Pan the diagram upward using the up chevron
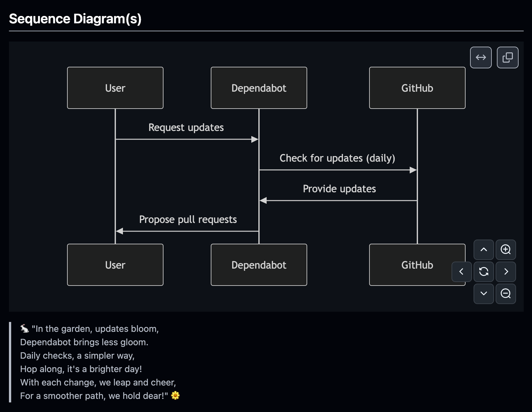Image resolution: width=532 pixels, height=412 pixels. (483, 250)
